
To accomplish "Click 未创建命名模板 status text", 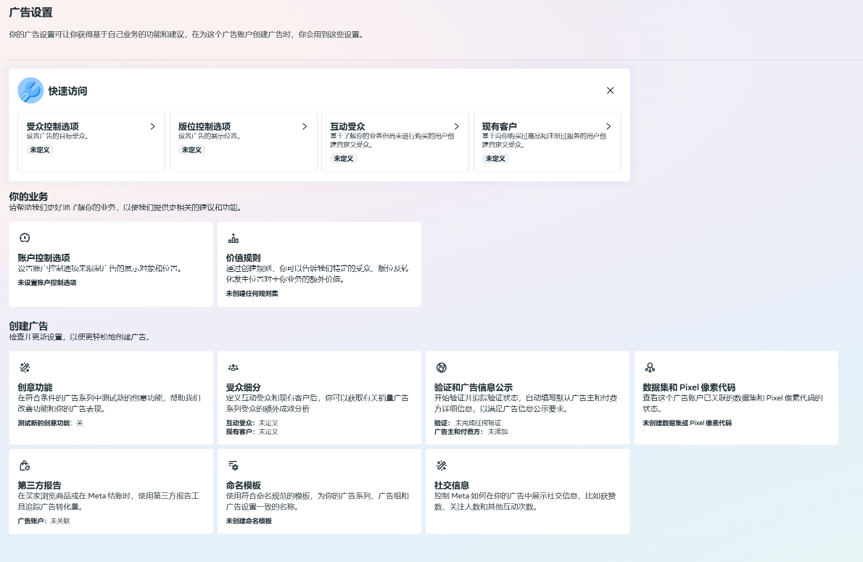I will pyautogui.click(x=249, y=521).
